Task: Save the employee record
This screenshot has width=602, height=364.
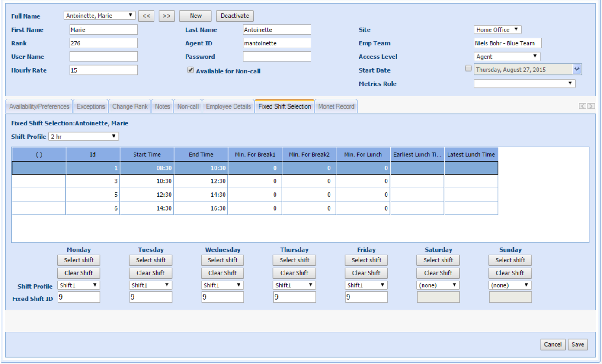Action: (578, 345)
